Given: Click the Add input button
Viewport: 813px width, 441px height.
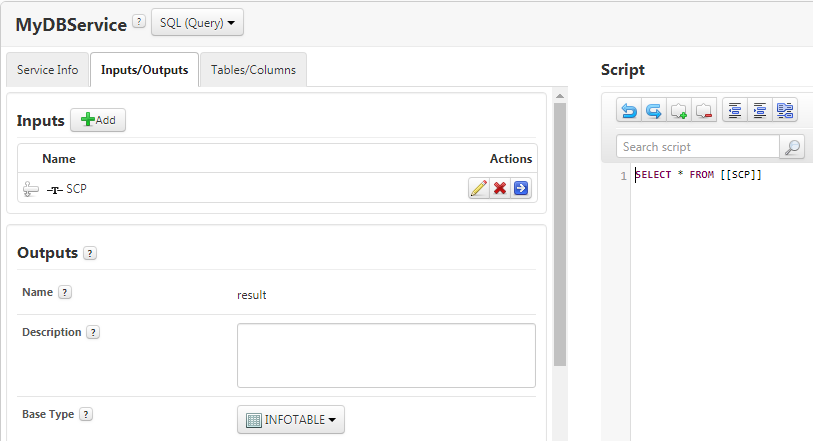Looking at the screenshot, I should coord(98,120).
